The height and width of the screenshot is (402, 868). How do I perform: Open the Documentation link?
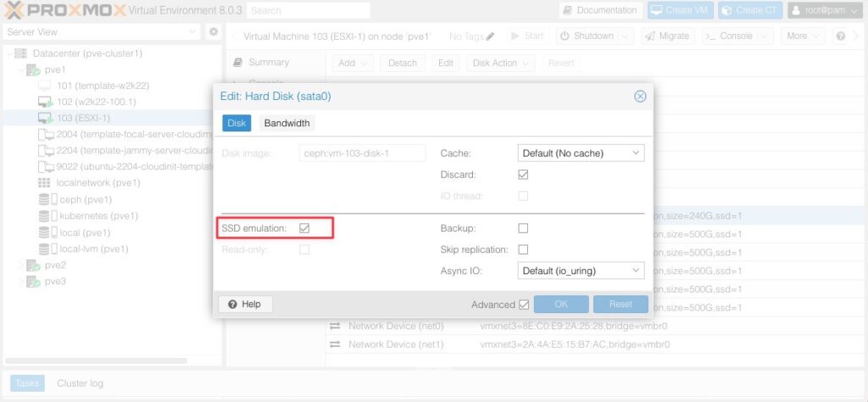pyautogui.click(x=601, y=10)
